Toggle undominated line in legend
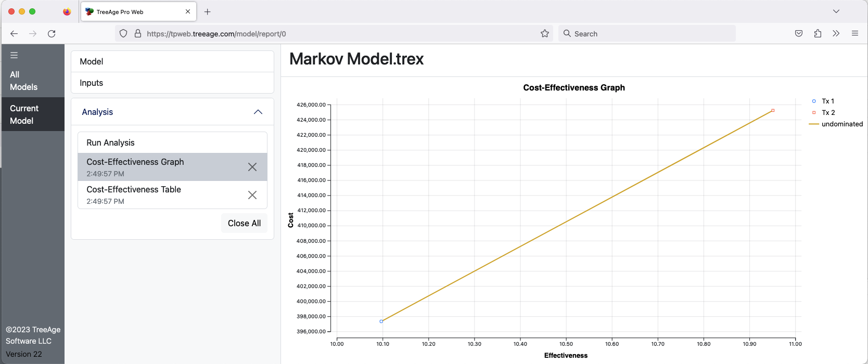The image size is (868, 364). pos(836,124)
